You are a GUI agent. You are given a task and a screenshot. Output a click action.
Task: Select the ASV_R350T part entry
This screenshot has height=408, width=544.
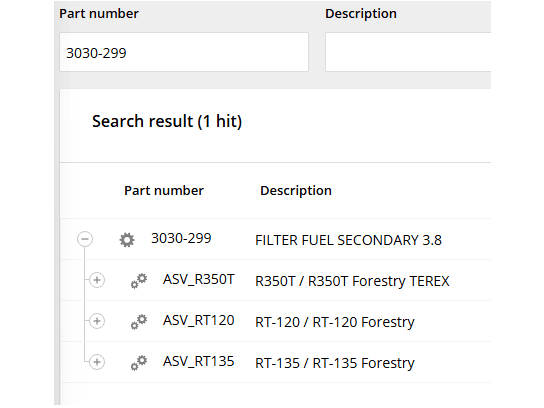pyautogui.click(x=199, y=280)
